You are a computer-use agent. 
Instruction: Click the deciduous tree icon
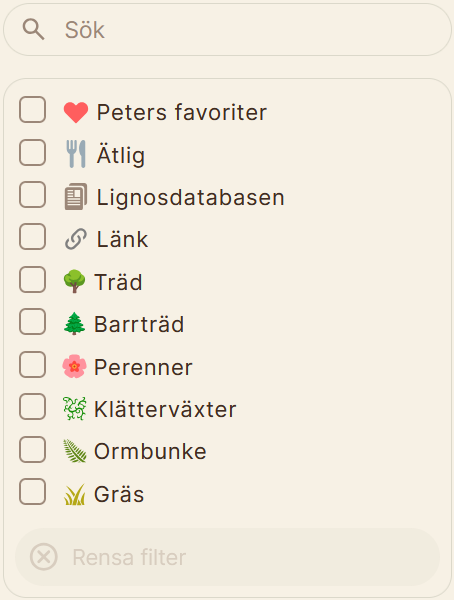pyautogui.click(x=74, y=281)
